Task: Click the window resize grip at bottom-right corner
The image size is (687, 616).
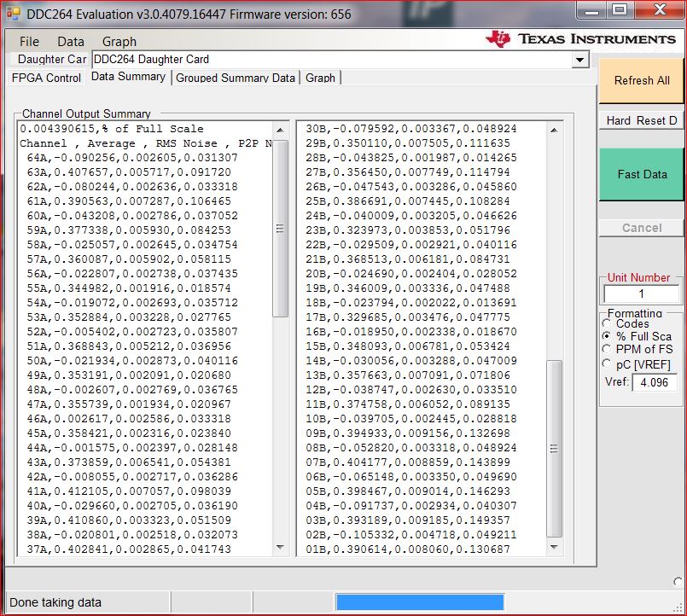Action: tap(678, 607)
